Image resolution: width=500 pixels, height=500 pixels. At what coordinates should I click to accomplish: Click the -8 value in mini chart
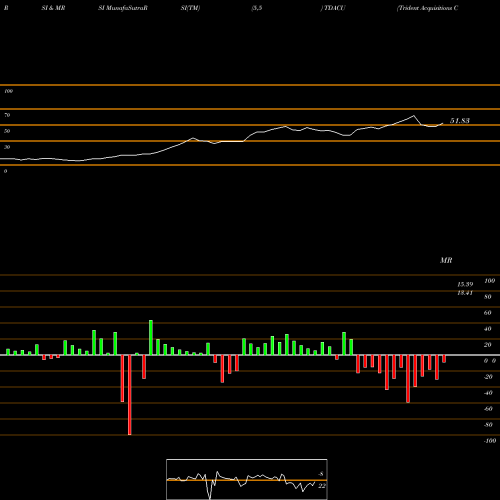pyautogui.click(x=321, y=474)
